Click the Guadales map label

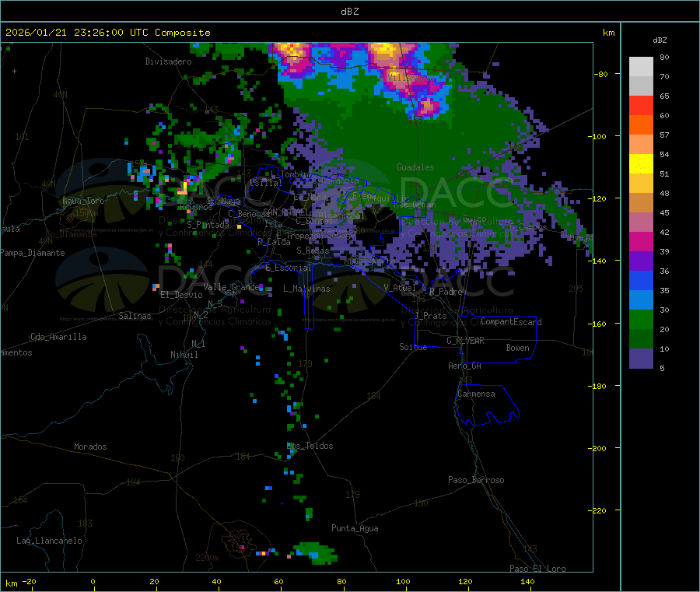coord(415,167)
